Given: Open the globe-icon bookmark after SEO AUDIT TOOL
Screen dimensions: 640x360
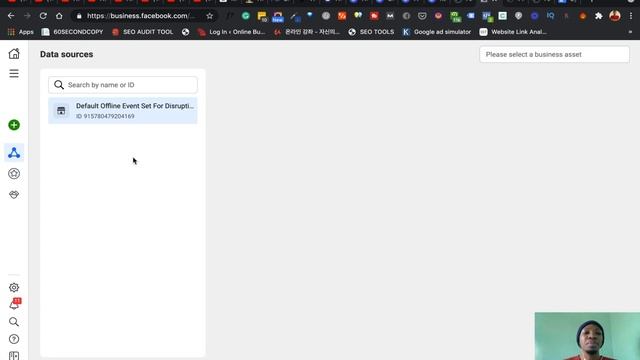Looking at the screenshot, I should [x=186, y=32].
